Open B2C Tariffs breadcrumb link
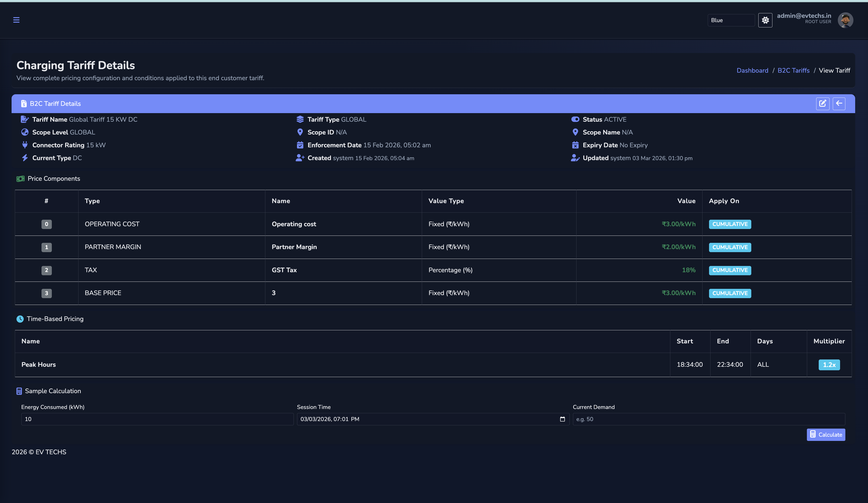 tap(793, 70)
